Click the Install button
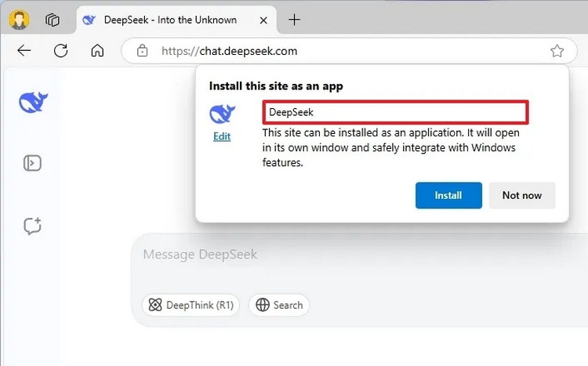This screenshot has width=588, height=366. 448,195
